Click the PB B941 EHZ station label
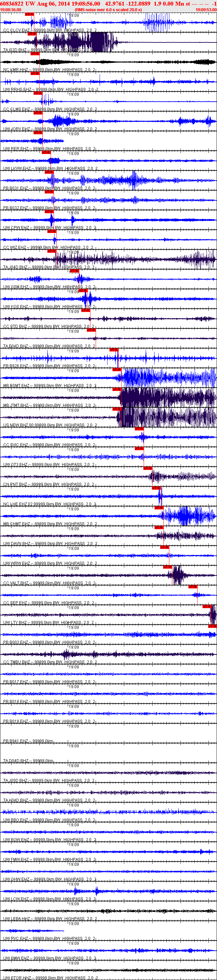Viewport: 217px width, 980px height. pos(29,741)
